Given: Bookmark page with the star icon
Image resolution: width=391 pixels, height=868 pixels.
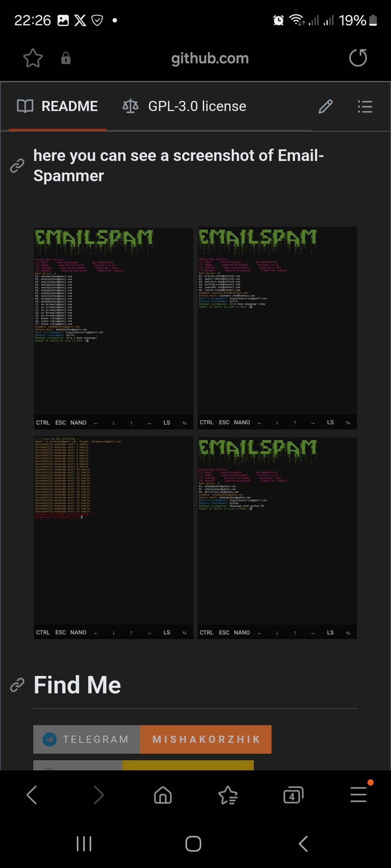Looking at the screenshot, I should [x=33, y=58].
